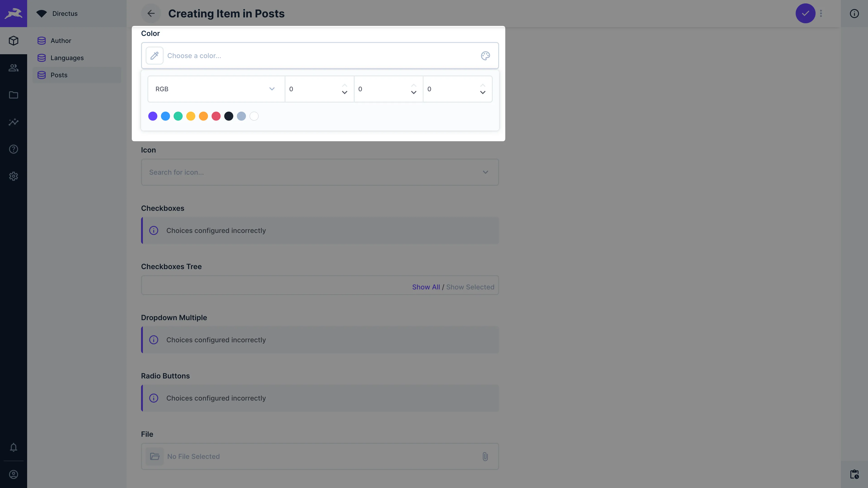Screen dimensions: 868x488
Task: Click the back navigation arrow icon
Action: coord(151,13)
